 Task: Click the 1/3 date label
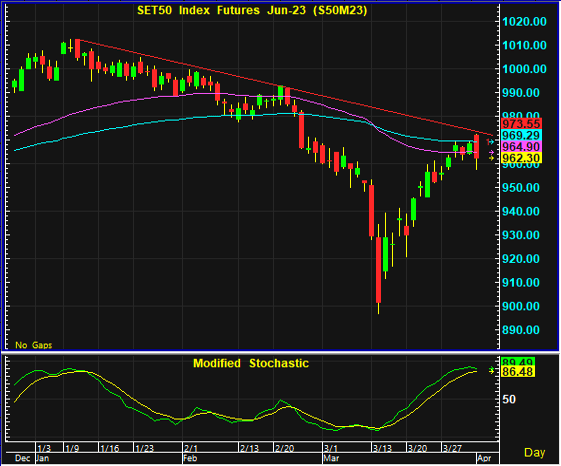tap(44, 448)
